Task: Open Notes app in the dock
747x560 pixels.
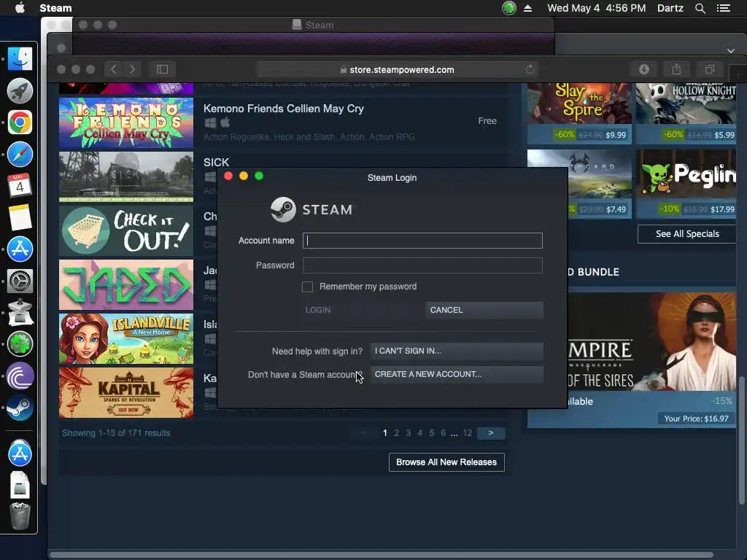Action: point(20,217)
